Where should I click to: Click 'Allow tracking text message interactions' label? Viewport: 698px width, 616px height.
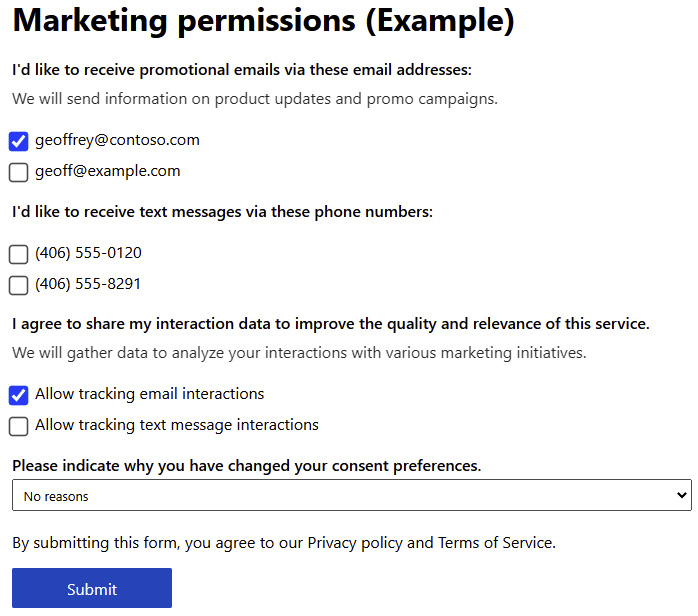coord(177,425)
